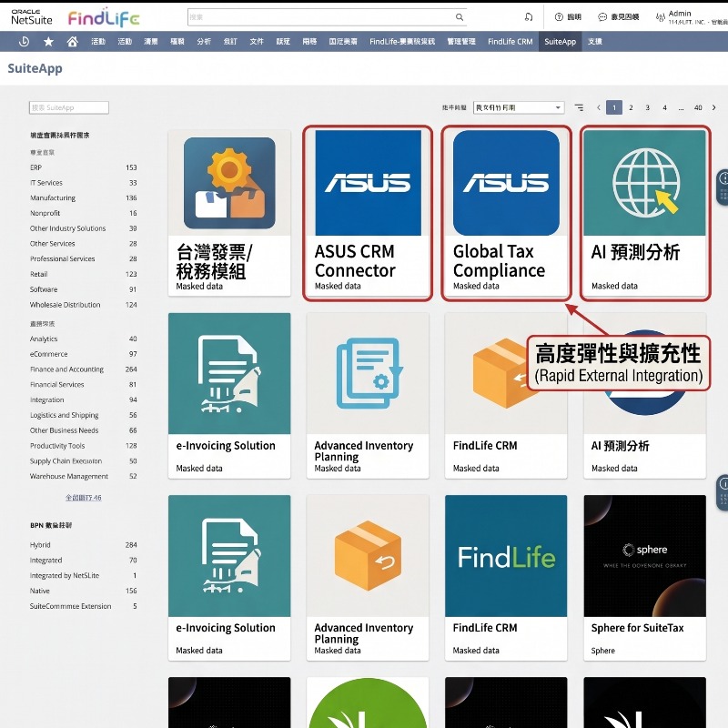This screenshot has width=728, height=728.
Task: Open ASUS CRM Connector logo tile
Action: click(x=369, y=183)
